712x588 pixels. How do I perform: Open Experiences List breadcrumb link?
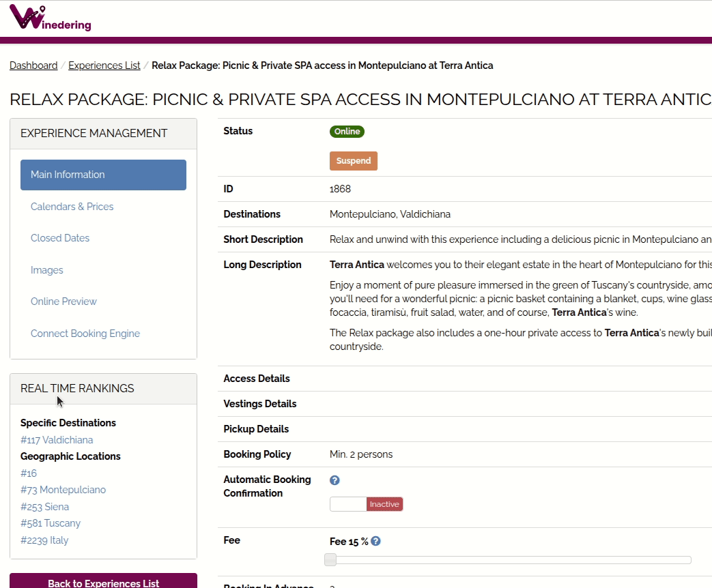104,65
